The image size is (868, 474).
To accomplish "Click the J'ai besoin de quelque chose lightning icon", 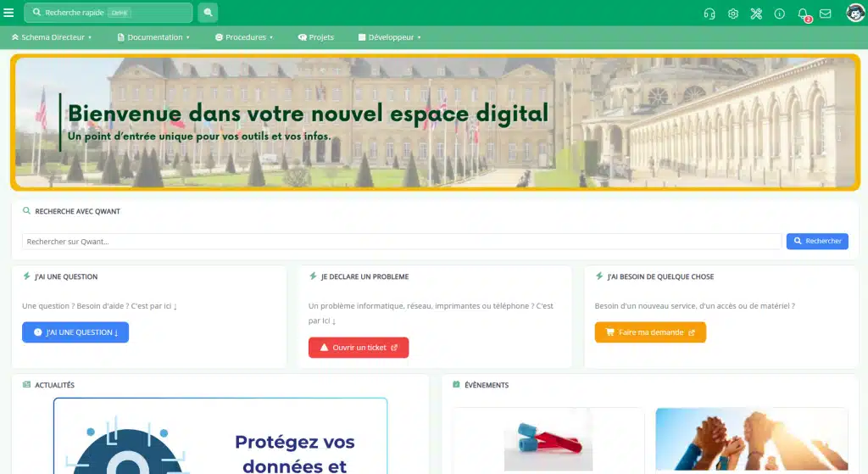I will (599, 276).
